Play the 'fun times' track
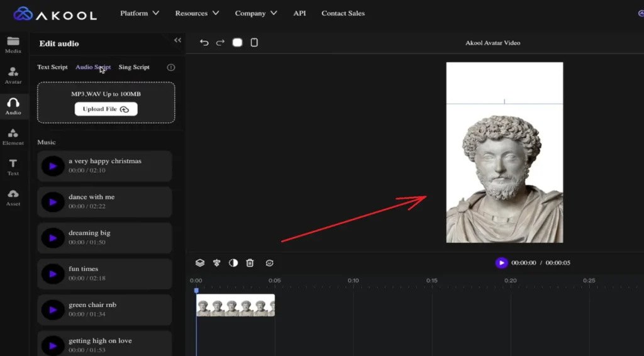This screenshot has height=356, width=644. pyautogui.click(x=53, y=274)
